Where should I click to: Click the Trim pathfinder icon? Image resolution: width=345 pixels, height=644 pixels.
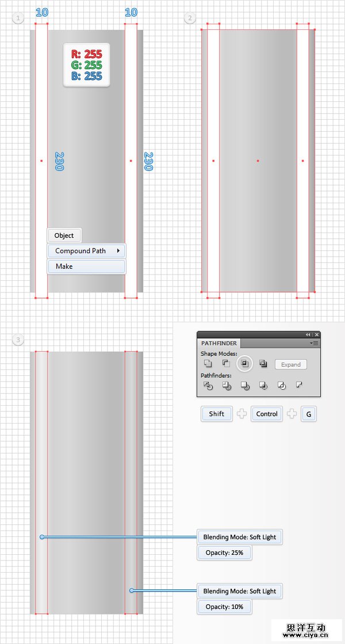[227, 385]
